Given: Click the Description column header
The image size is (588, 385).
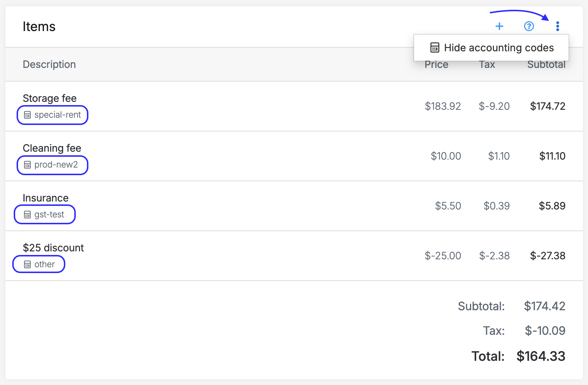Looking at the screenshot, I should coord(49,64).
